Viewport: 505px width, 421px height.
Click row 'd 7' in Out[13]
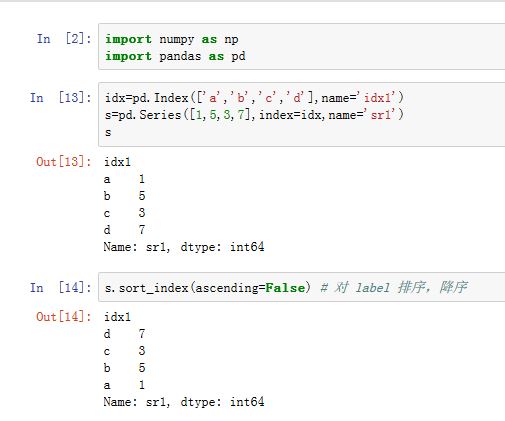point(124,229)
